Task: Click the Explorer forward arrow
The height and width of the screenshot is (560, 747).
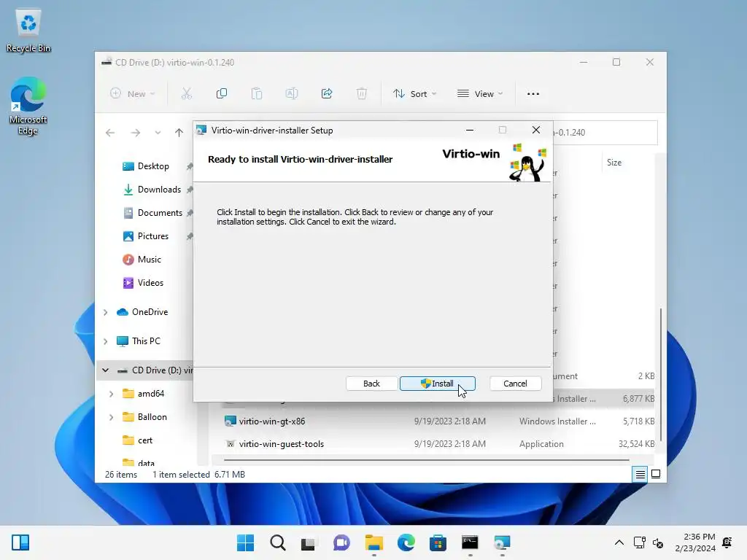Action: coord(136,133)
